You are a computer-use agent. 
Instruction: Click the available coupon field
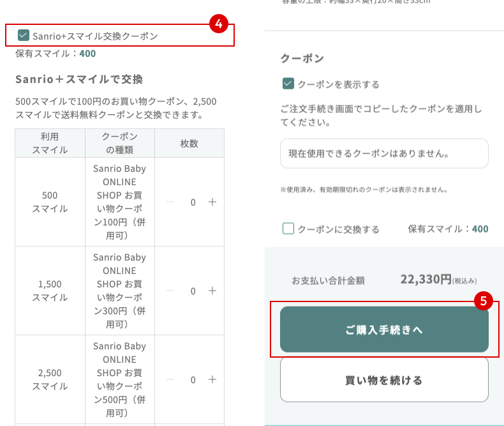pyautogui.click(x=384, y=154)
